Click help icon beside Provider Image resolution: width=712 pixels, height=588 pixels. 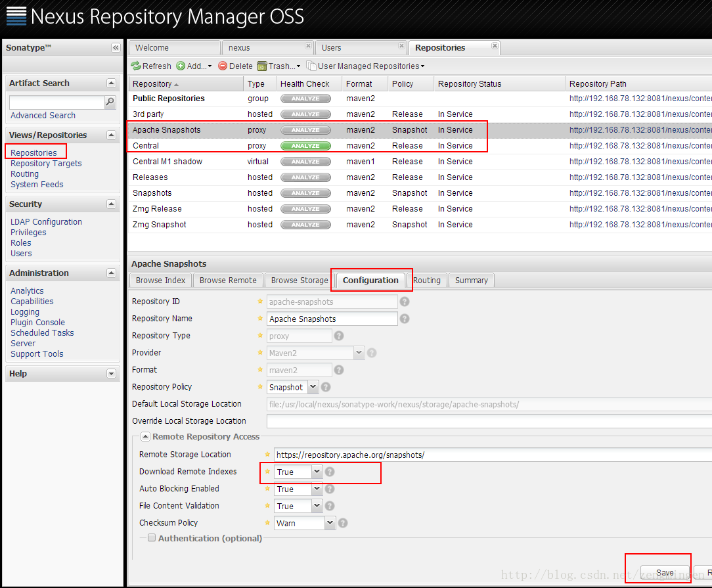coord(372,353)
